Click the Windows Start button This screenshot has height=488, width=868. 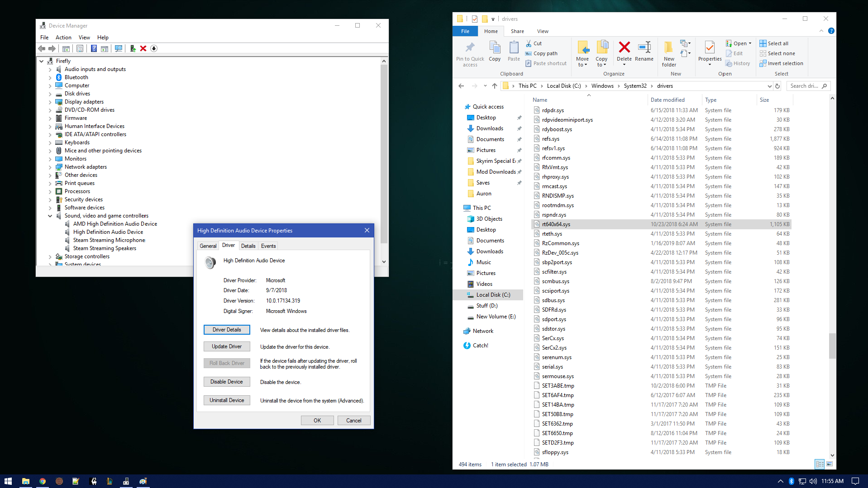(x=8, y=481)
